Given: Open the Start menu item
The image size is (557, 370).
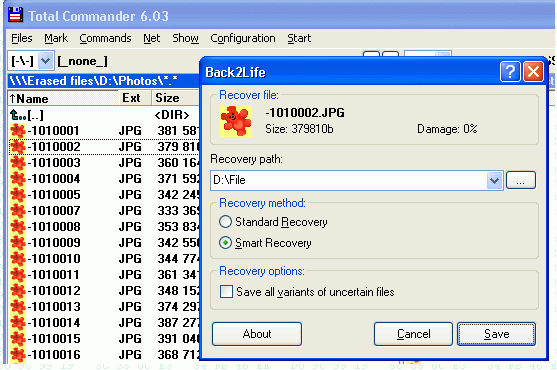Looking at the screenshot, I should pos(299,38).
